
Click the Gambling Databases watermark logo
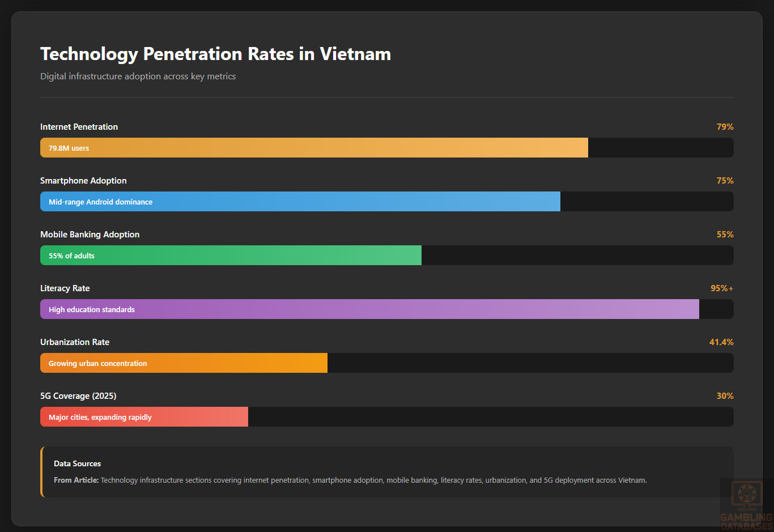tap(746, 504)
